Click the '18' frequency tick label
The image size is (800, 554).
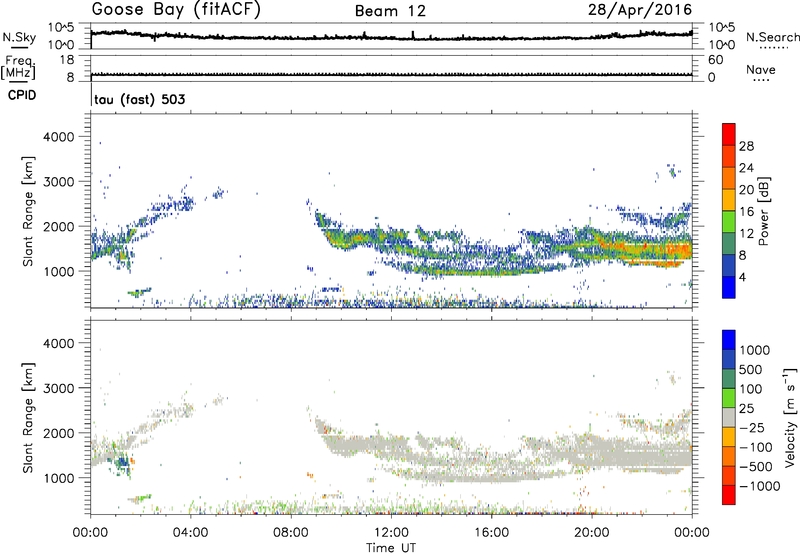[x=67, y=60]
